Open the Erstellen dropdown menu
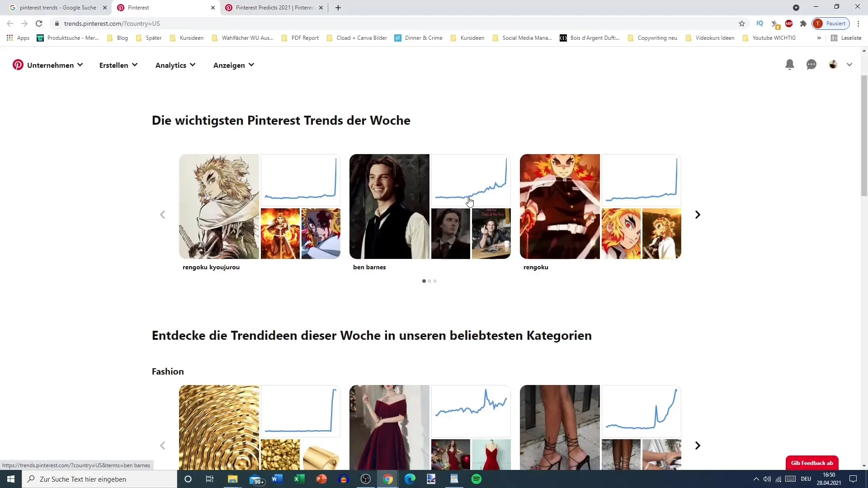The width and height of the screenshot is (868, 488). pos(118,65)
